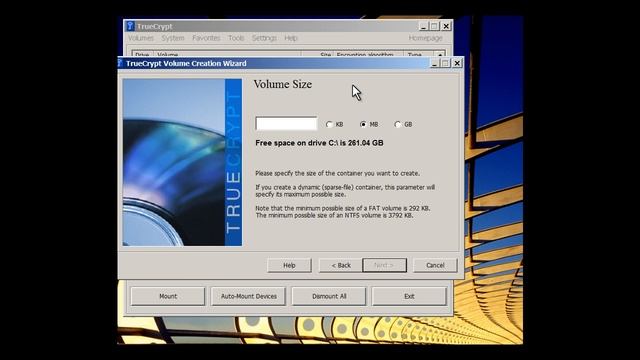The height and width of the screenshot is (360, 640).
Task: Click the TrueCrypt icon in main window title bar
Action: coord(130,26)
